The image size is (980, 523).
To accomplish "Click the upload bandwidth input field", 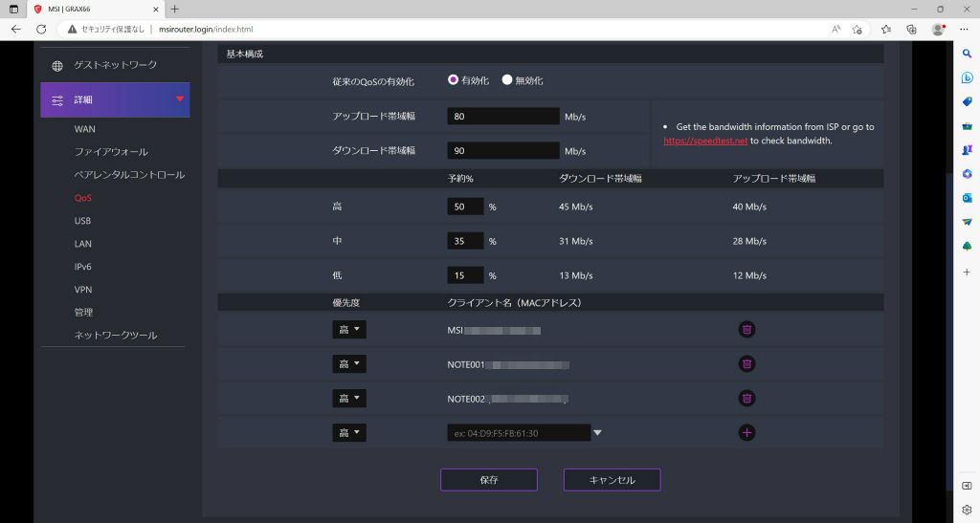I will click(503, 116).
